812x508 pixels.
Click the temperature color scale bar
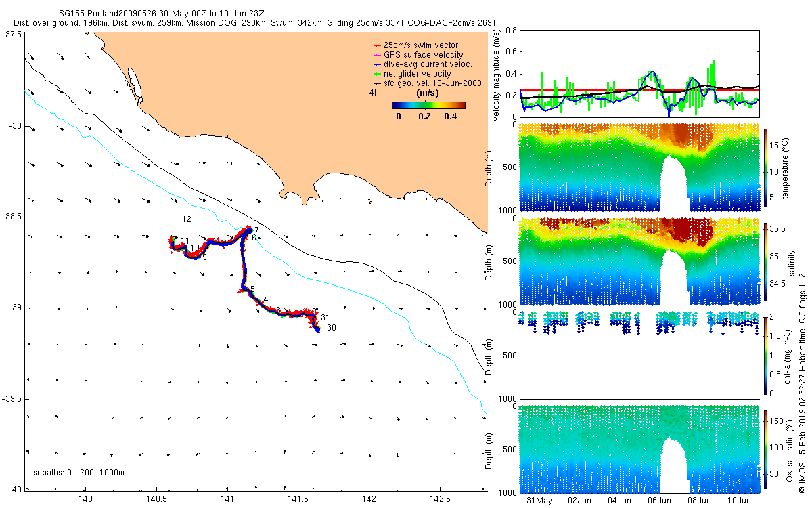click(x=766, y=167)
